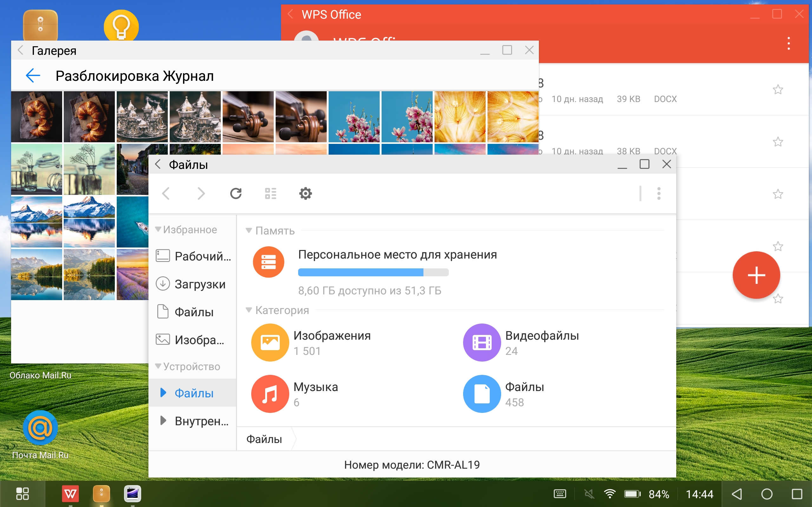Open three-dot menu in Files window
Image resolution: width=812 pixels, height=507 pixels.
(x=659, y=194)
